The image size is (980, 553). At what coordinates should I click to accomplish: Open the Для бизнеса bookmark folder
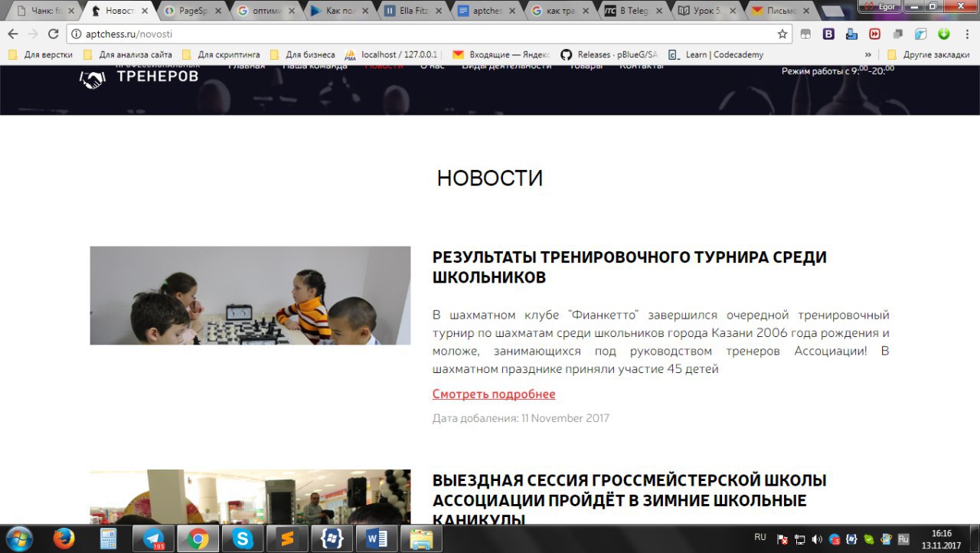coord(302,55)
